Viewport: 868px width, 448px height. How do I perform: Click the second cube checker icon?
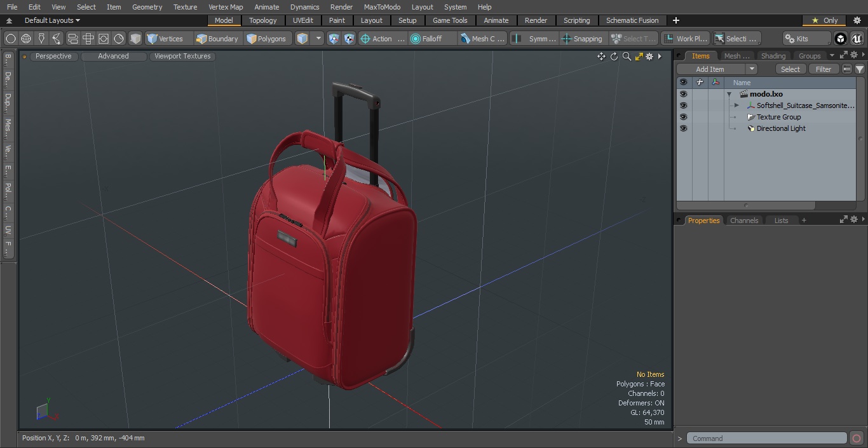click(349, 39)
